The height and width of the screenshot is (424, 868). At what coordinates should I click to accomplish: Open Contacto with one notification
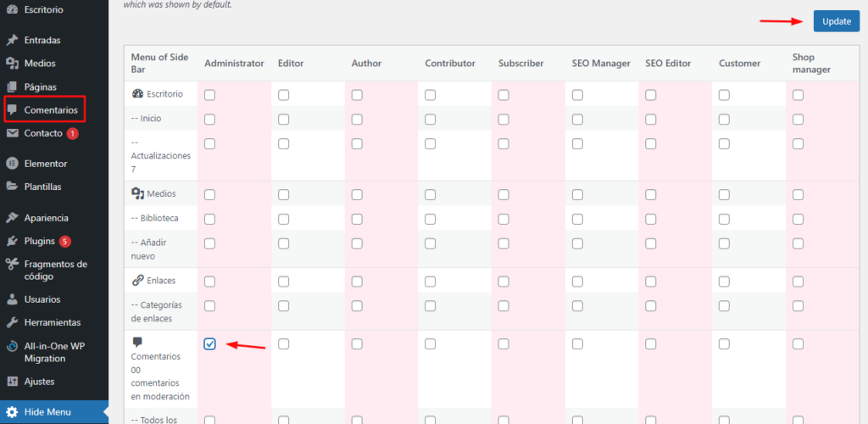click(43, 133)
